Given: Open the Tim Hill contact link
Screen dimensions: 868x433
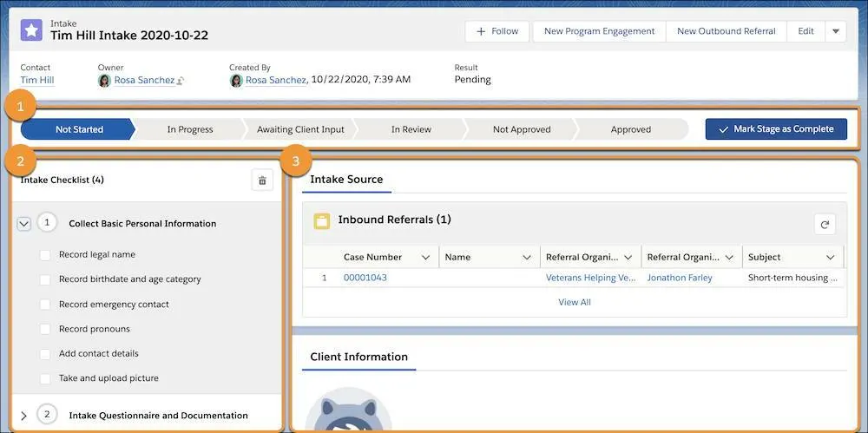Looking at the screenshot, I should click(37, 81).
